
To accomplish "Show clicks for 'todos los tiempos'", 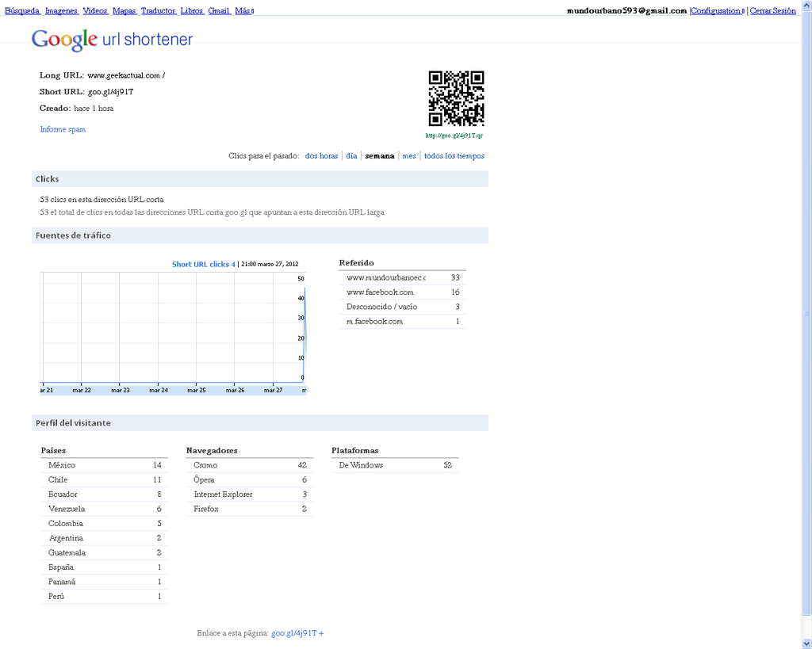I will [454, 156].
